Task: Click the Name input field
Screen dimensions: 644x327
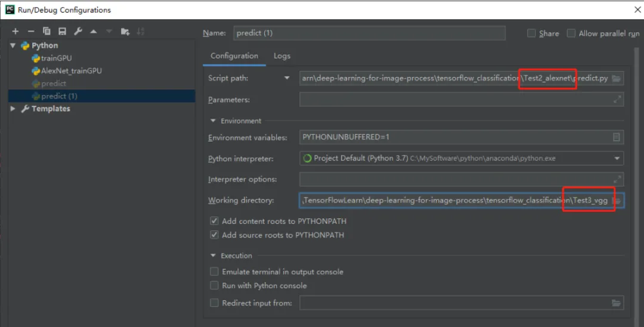Action: (369, 33)
